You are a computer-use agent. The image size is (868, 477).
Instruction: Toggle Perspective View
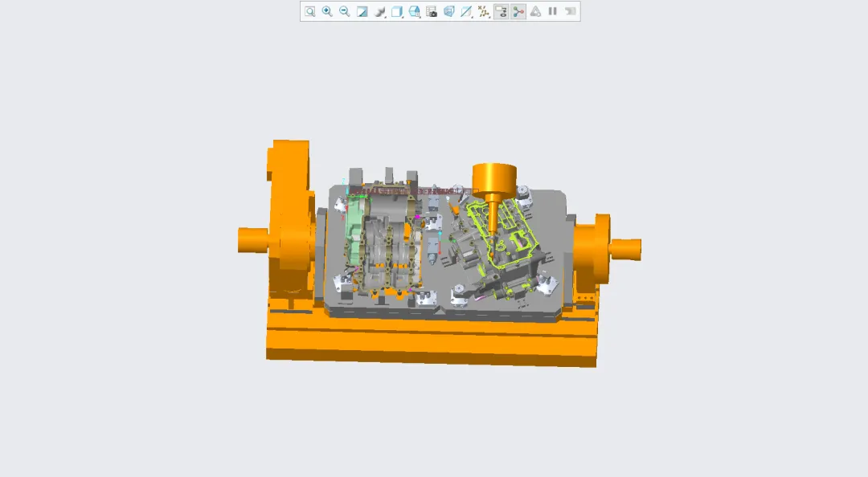pyautogui.click(x=449, y=11)
